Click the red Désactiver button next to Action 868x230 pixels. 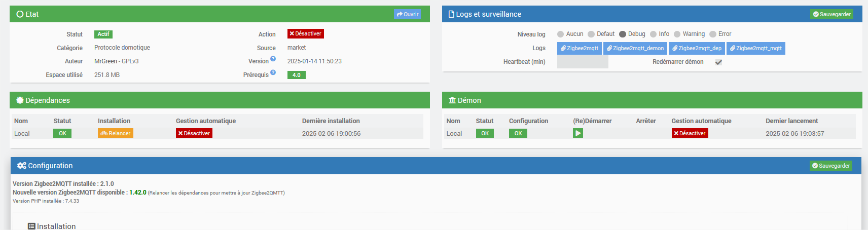[x=305, y=33]
